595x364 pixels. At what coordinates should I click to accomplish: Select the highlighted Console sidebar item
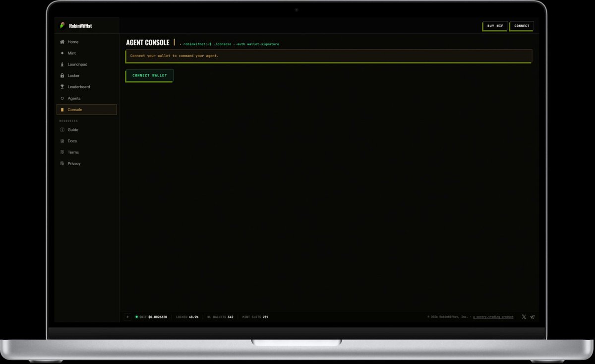coord(87,110)
